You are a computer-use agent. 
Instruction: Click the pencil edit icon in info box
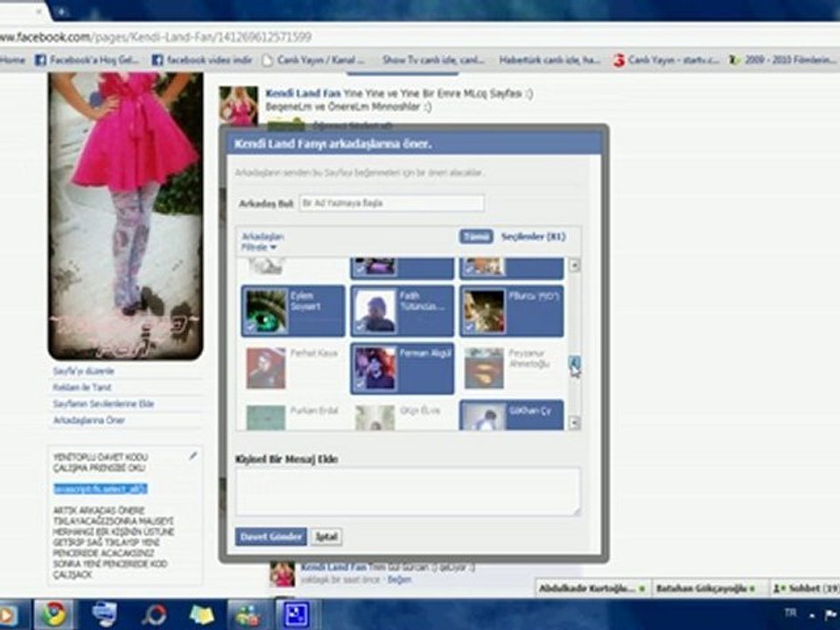coord(192,456)
